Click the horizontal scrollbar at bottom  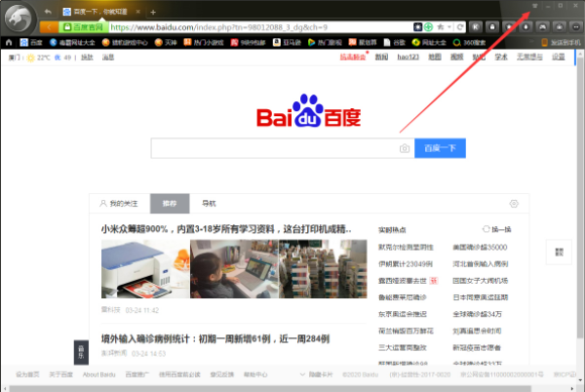[x=270, y=389]
